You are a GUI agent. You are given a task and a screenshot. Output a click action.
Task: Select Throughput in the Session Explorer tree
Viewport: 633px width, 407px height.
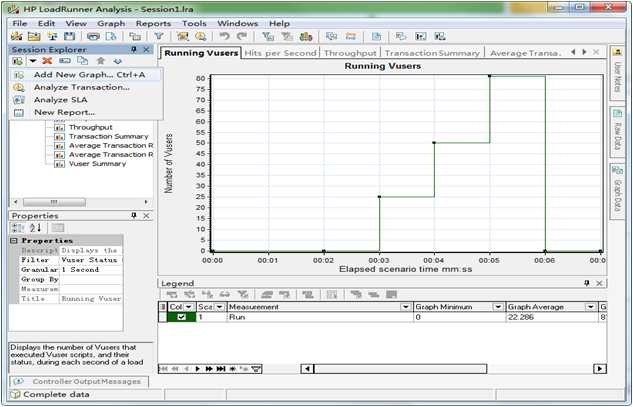click(x=90, y=127)
